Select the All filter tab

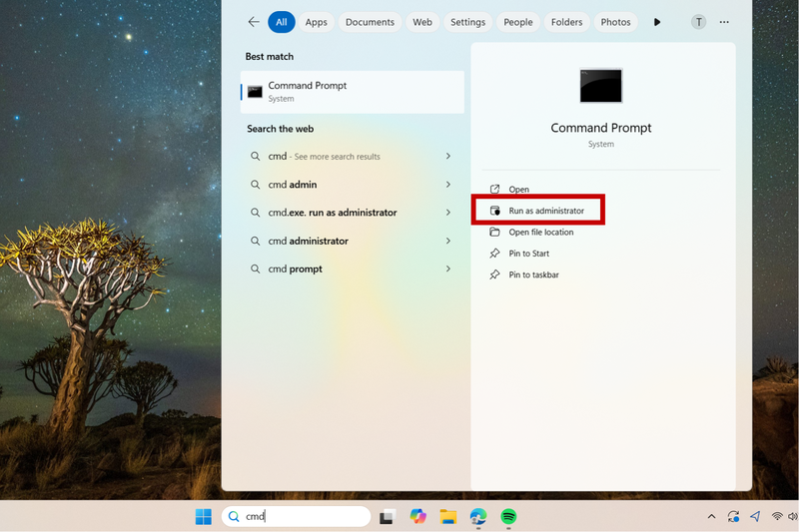tap(282, 22)
